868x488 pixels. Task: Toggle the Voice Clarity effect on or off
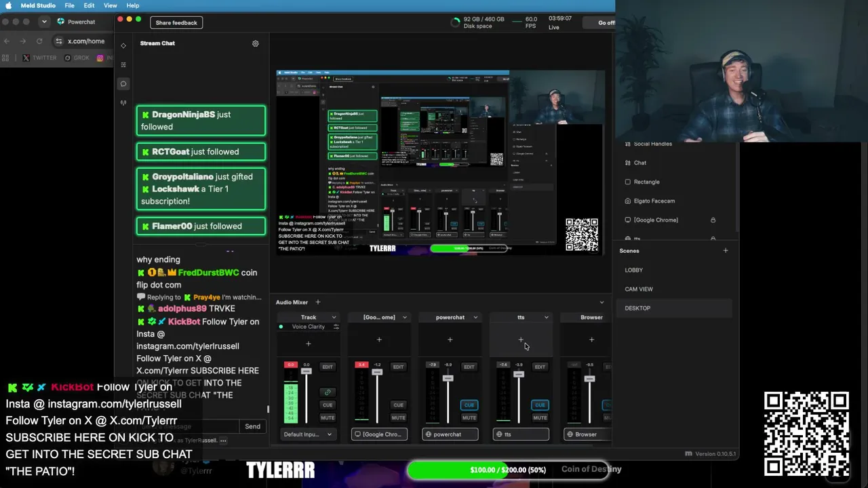tap(281, 327)
